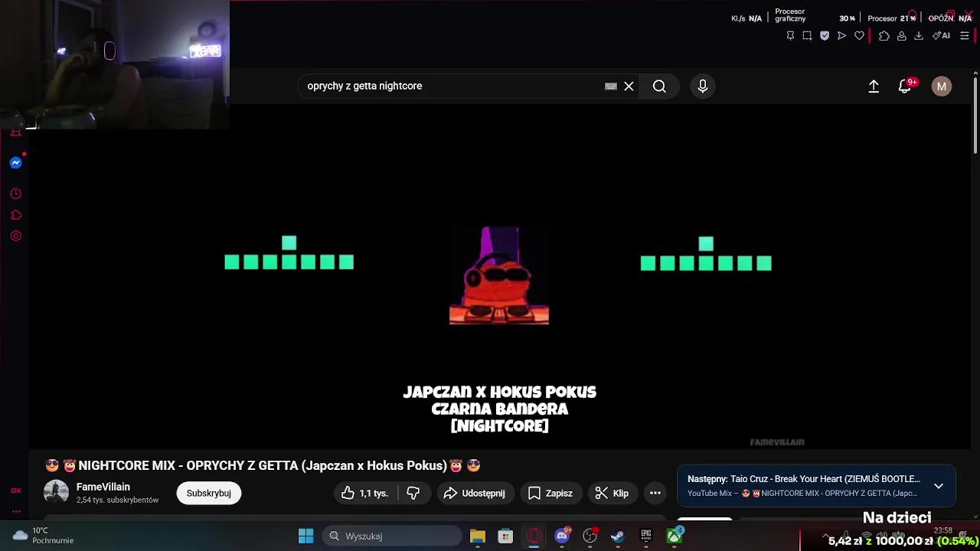The height and width of the screenshot is (551, 980).
Task: Open Xbox app from the taskbar
Action: [675, 536]
